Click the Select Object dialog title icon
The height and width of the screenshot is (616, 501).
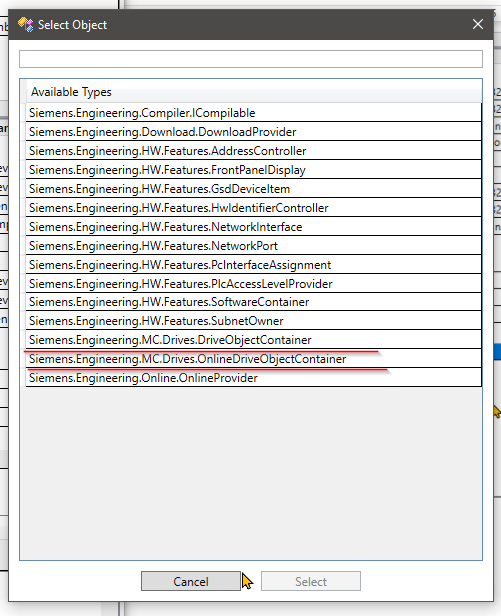[26, 24]
